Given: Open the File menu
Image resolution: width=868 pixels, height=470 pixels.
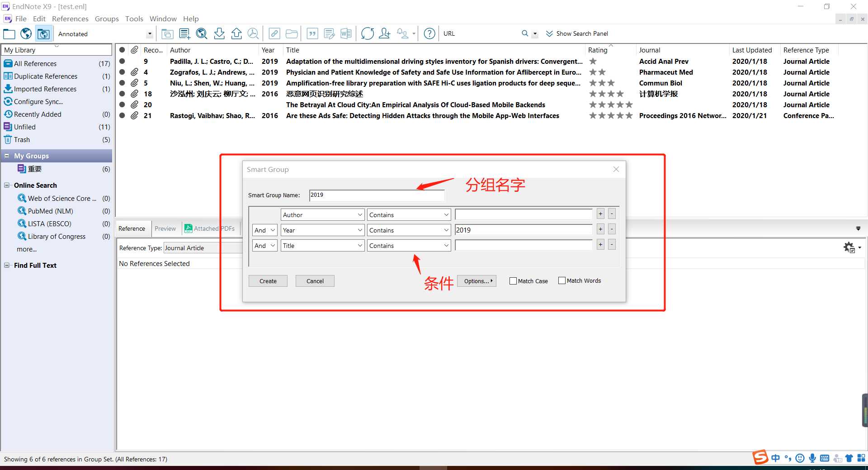Looking at the screenshot, I should click(x=21, y=19).
